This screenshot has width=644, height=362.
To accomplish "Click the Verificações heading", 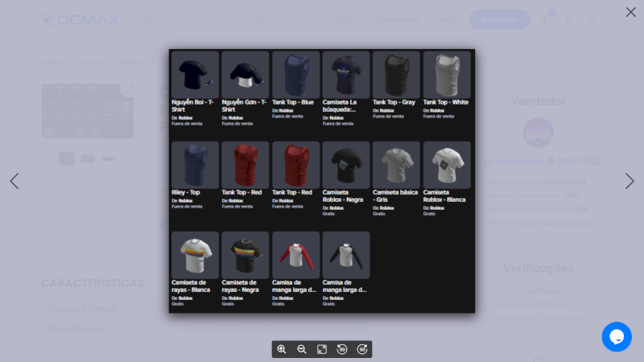I will (x=538, y=268).
